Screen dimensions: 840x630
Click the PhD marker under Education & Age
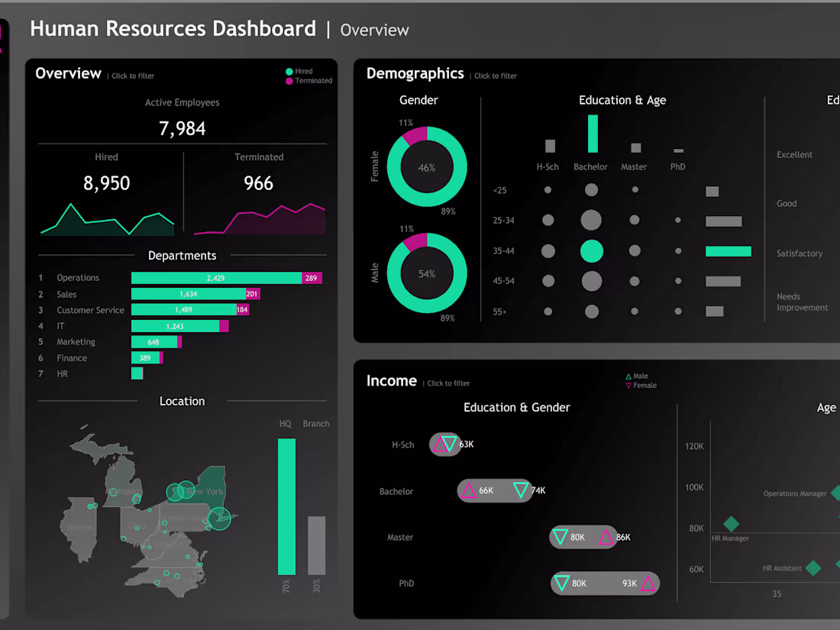pyautogui.click(x=677, y=150)
